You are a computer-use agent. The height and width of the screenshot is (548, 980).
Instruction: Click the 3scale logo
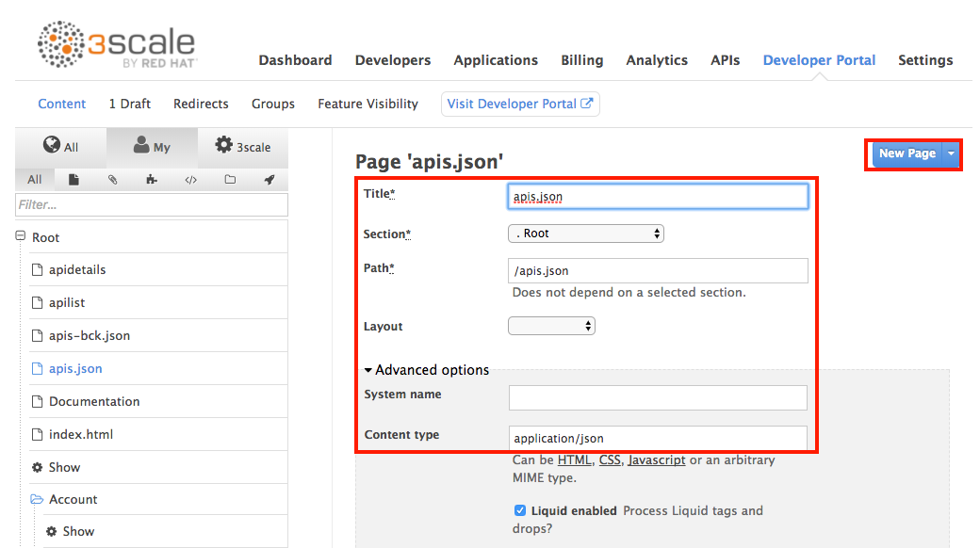[116, 46]
